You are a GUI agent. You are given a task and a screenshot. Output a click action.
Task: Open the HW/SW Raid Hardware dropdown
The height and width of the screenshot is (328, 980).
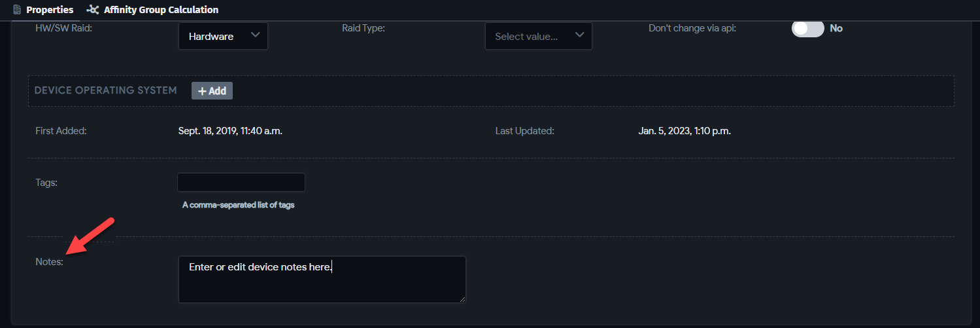click(x=223, y=36)
